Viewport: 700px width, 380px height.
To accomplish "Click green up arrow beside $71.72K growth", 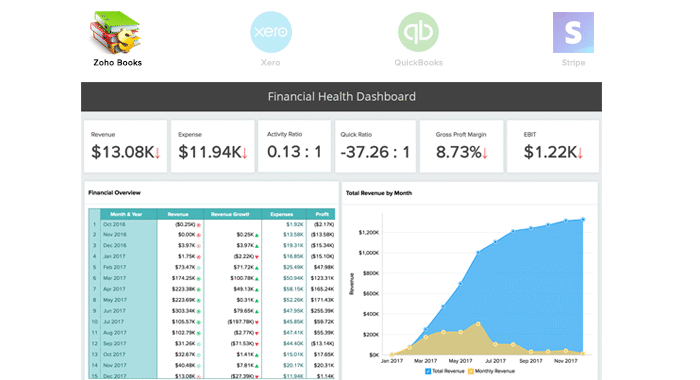I will [257, 268].
